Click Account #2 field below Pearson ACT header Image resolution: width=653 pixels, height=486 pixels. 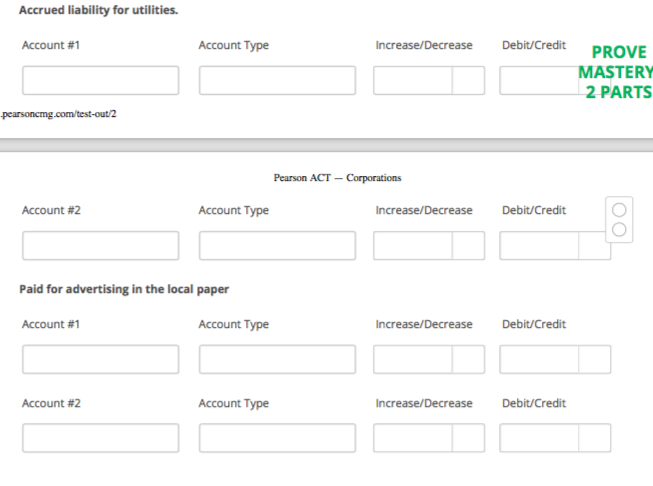(100, 246)
